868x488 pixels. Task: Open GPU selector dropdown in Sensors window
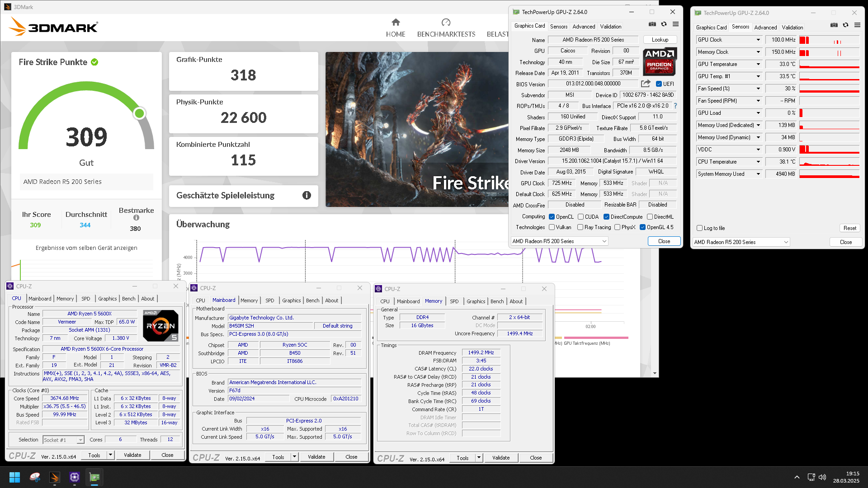741,242
